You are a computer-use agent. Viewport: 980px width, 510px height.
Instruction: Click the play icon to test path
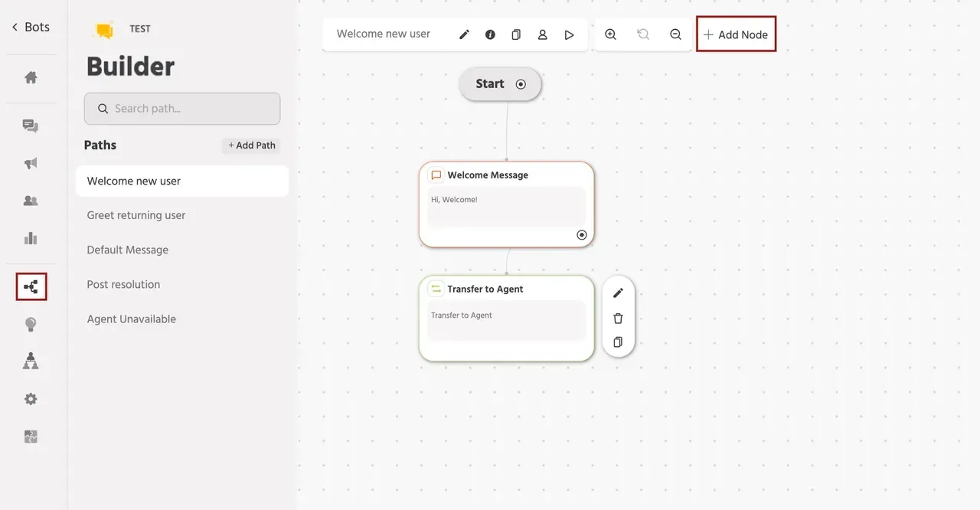click(x=569, y=34)
